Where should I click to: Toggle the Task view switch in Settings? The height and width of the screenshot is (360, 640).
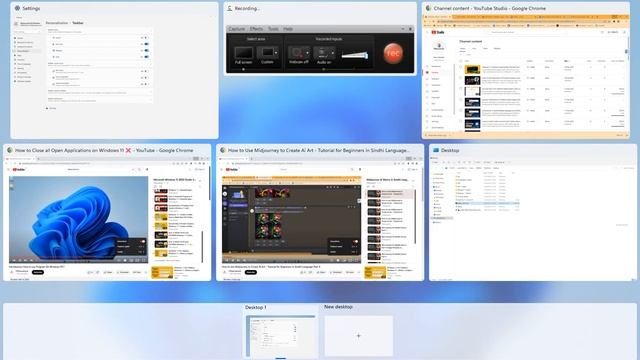(x=147, y=44)
